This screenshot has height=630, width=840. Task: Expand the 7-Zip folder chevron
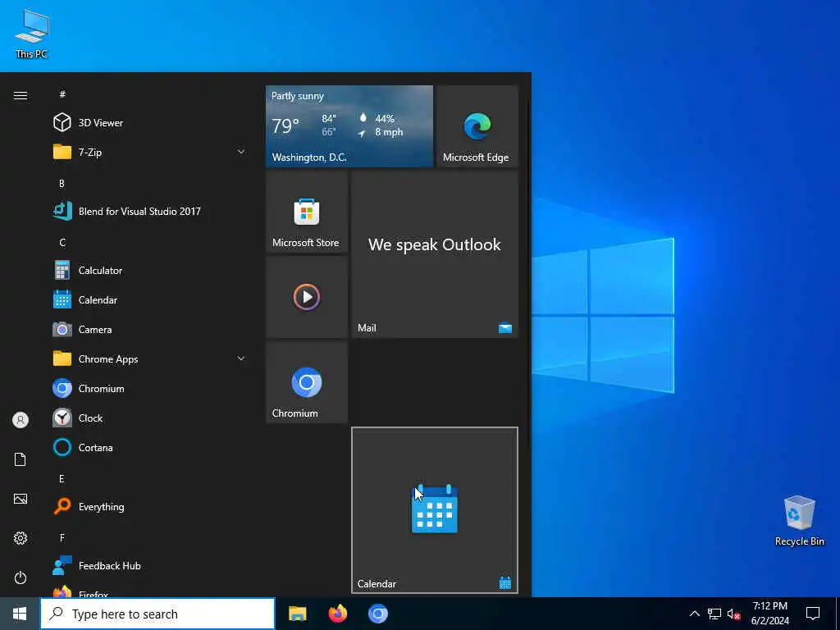tap(241, 152)
